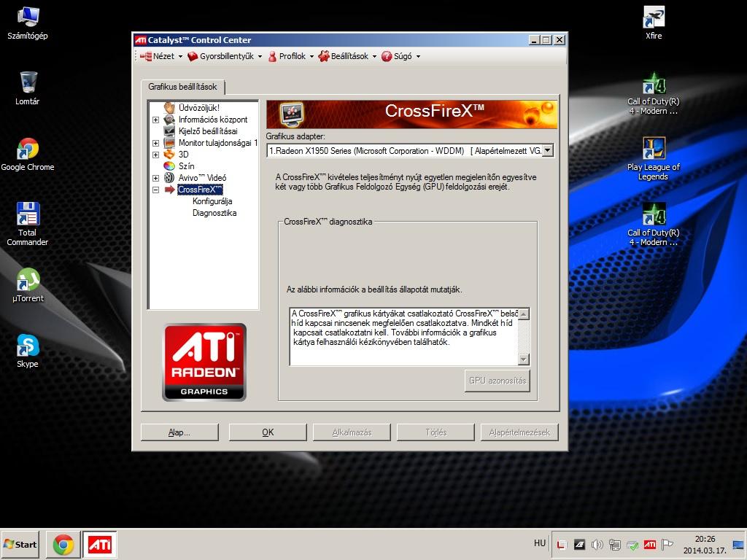The height and width of the screenshot is (560, 747).
Task: Select the Grafikus beállítások tab
Action: [x=182, y=87]
